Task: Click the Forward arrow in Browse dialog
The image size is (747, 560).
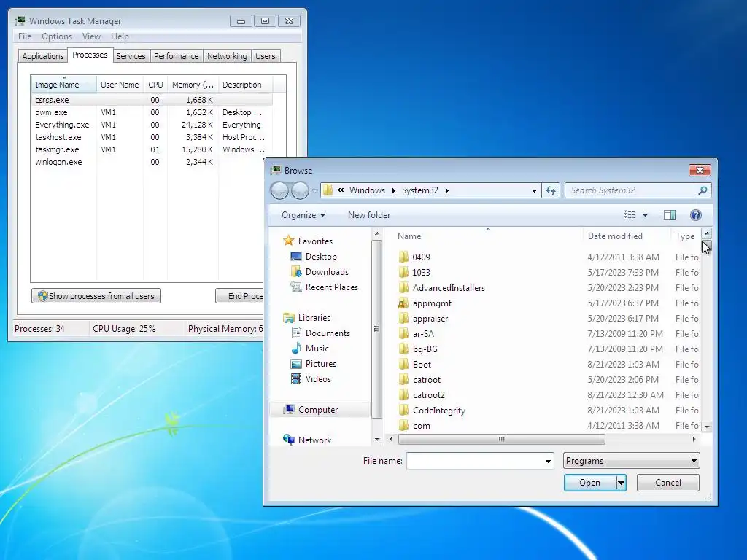Action: coord(300,190)
